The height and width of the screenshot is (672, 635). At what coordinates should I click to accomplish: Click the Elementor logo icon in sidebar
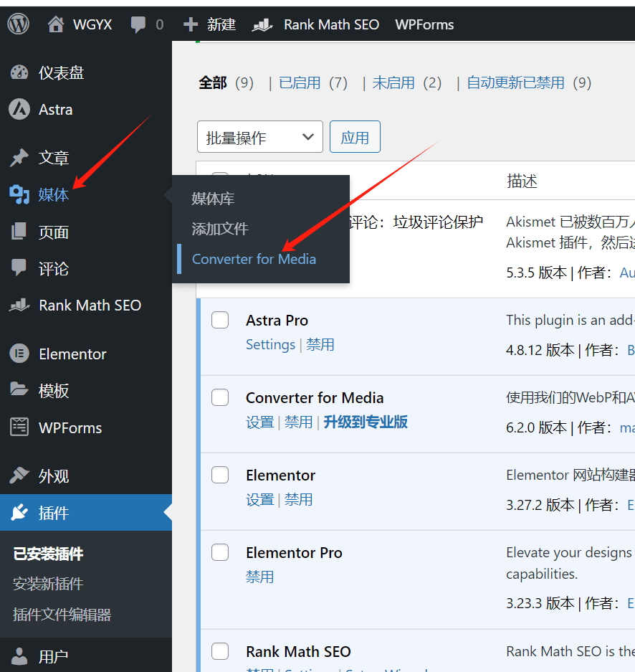pyautogui.click(x=19, y=354)
